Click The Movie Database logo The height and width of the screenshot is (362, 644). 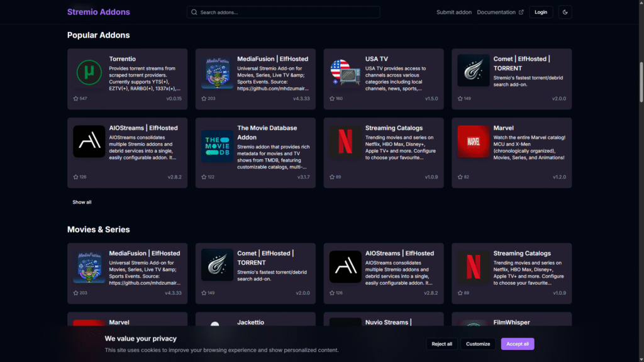(x=217, y=146)
